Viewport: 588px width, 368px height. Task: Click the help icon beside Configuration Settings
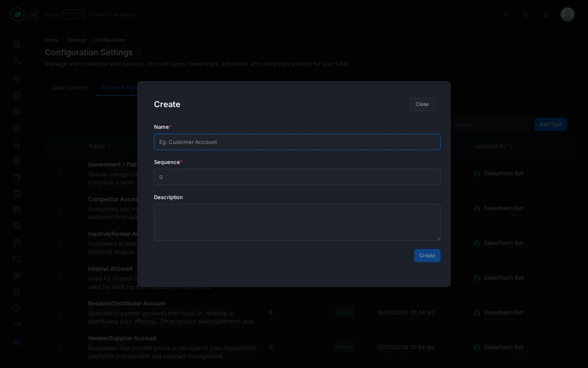click(x=139, y=52)
